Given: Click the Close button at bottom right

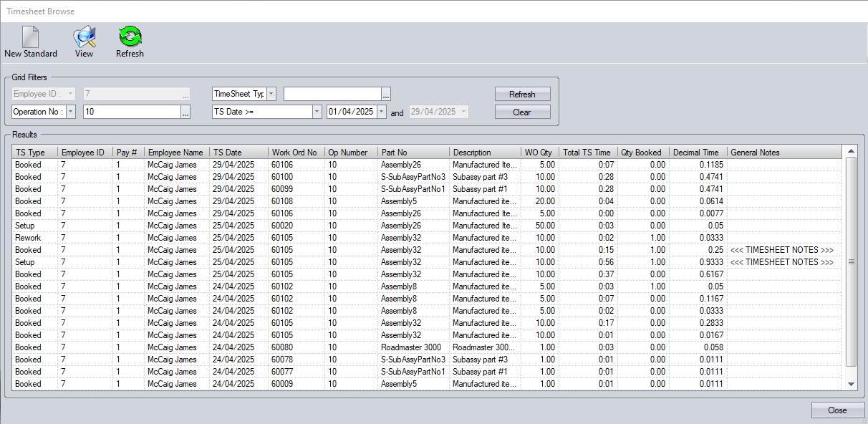Looking at the screenshot, I should coord(836,410).
